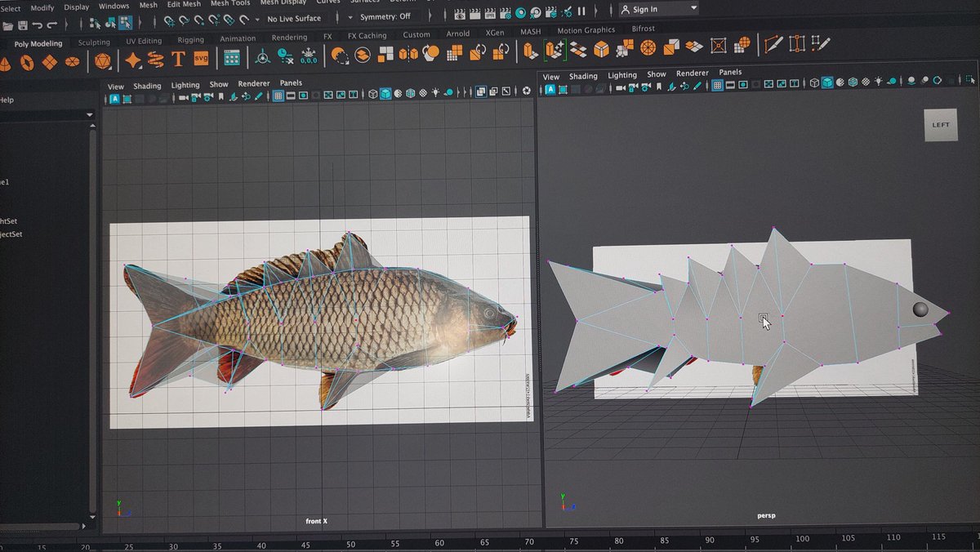Open the Windows menu

coord(114,6)
